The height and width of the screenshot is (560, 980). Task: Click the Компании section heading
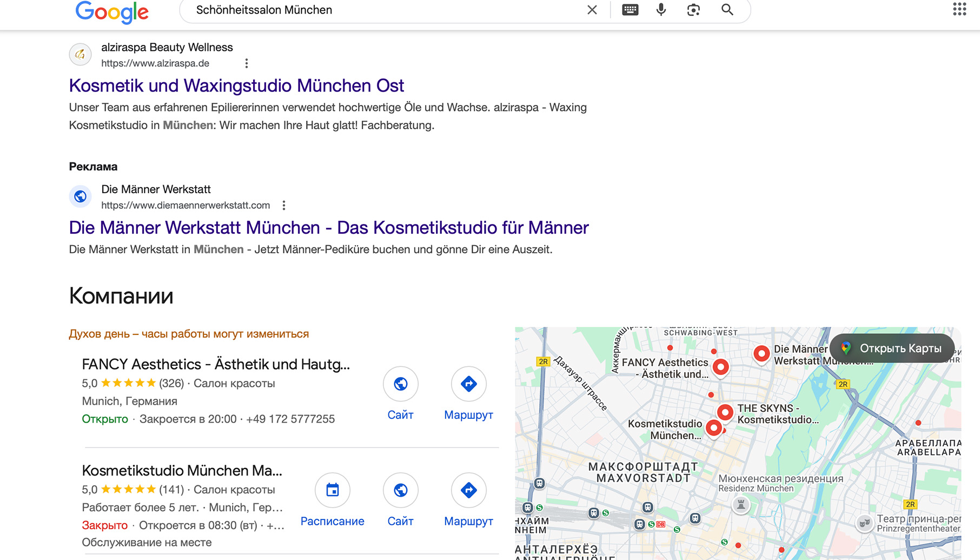[121, 296]
